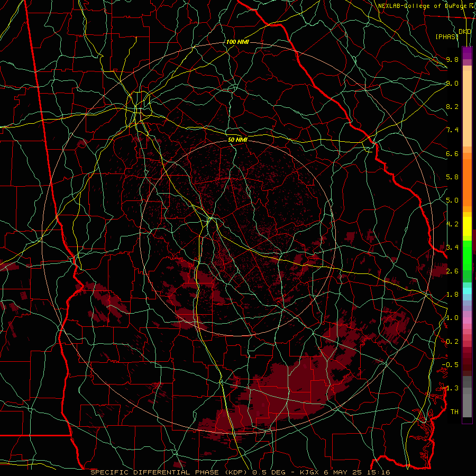476x476 pixels.
Task: Click the "9.8" scale value
Action: click(x=452, y=59)
